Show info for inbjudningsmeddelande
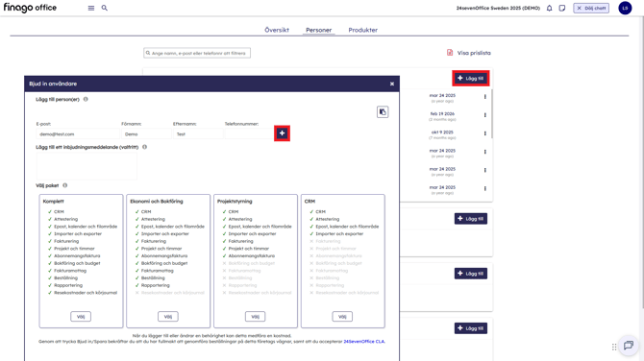Screen dimensions: 644x361 pyautogui.click(x=144, y=147)
